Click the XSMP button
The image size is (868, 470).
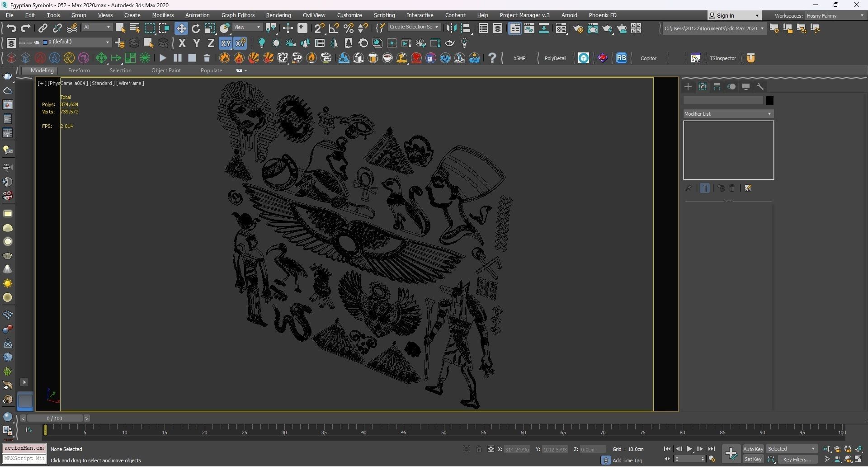[x=519, y=58]
